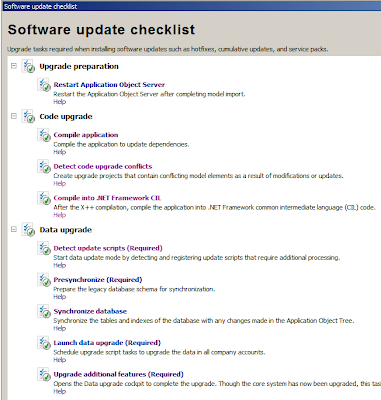Open Compile into .NET Framework CIL link
The height and width of the screenshot is (400, 381).
tap(107, 198)
